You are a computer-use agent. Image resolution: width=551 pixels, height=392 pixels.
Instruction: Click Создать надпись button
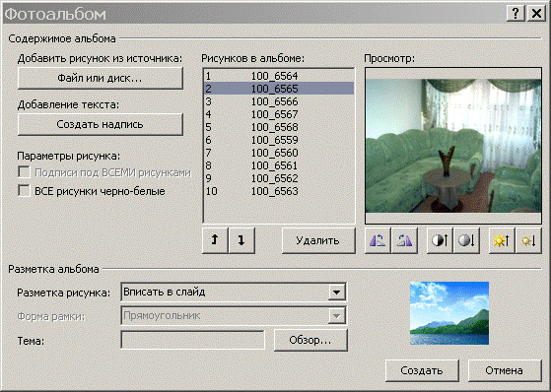[x=101, y=124]
